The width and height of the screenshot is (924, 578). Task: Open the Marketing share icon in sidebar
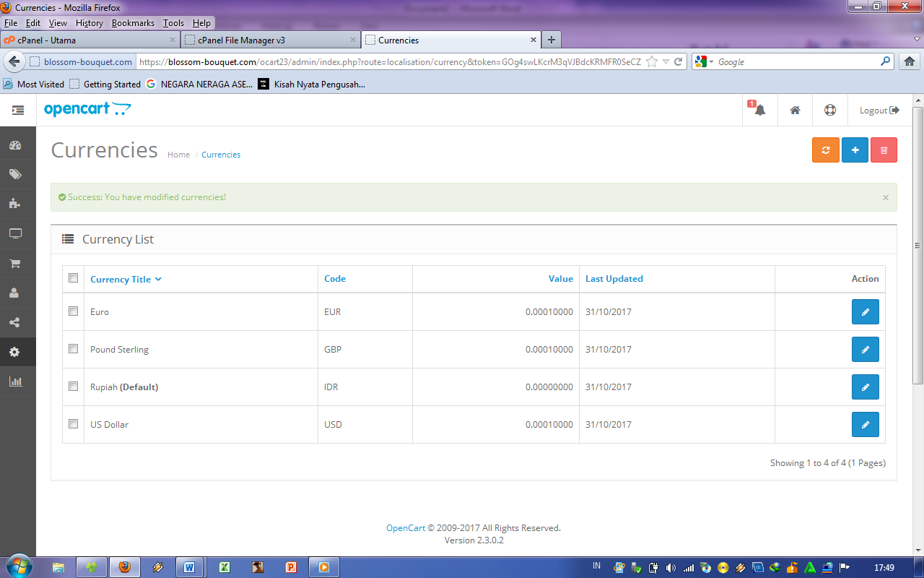[15, 323]
